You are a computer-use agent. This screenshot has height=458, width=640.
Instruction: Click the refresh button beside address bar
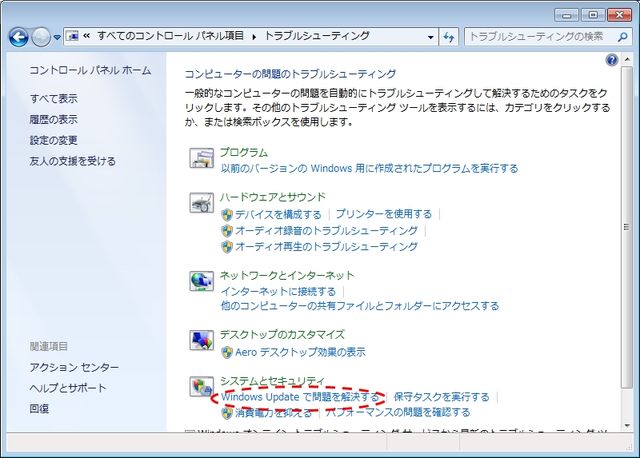pos(449,37)
